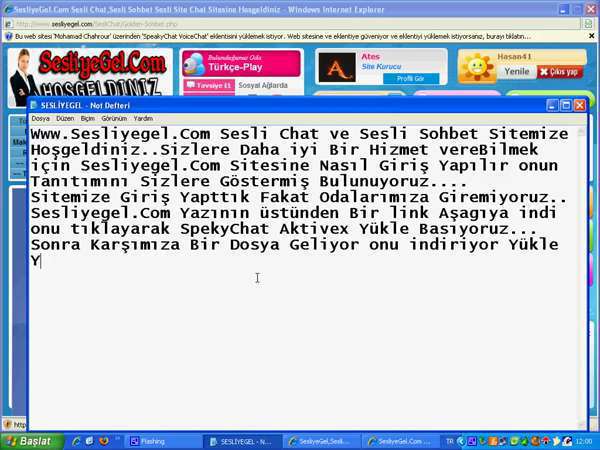Image resolution: width=600 pixels, height=450 pixels.
Task: Click the Hasan41 username label
Action: coord(514,57)
